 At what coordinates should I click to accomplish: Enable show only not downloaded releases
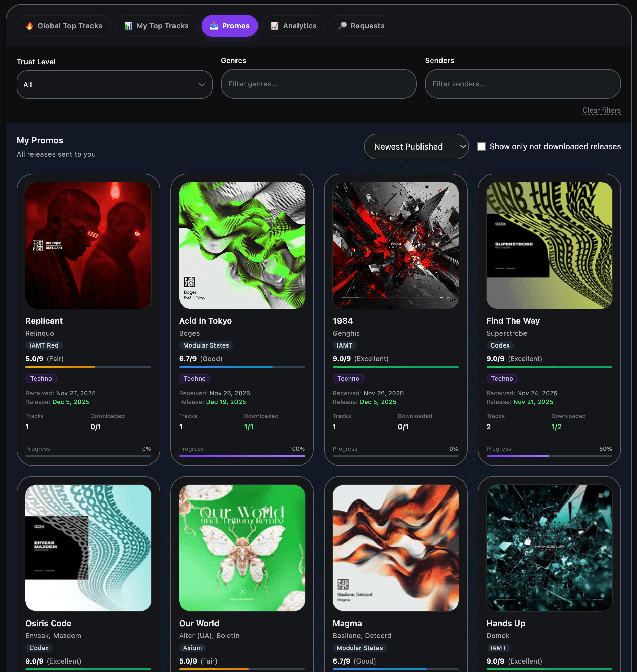[x=481, y=146]
